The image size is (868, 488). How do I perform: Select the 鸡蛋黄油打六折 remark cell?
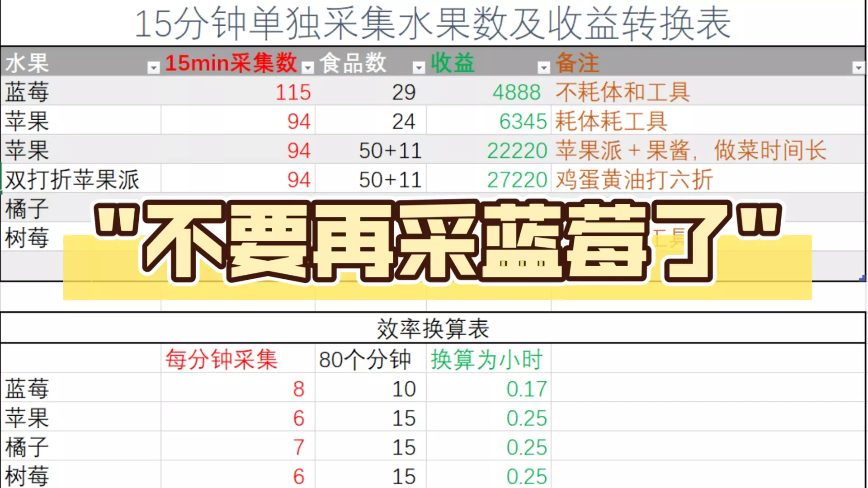tap(634, 180)
